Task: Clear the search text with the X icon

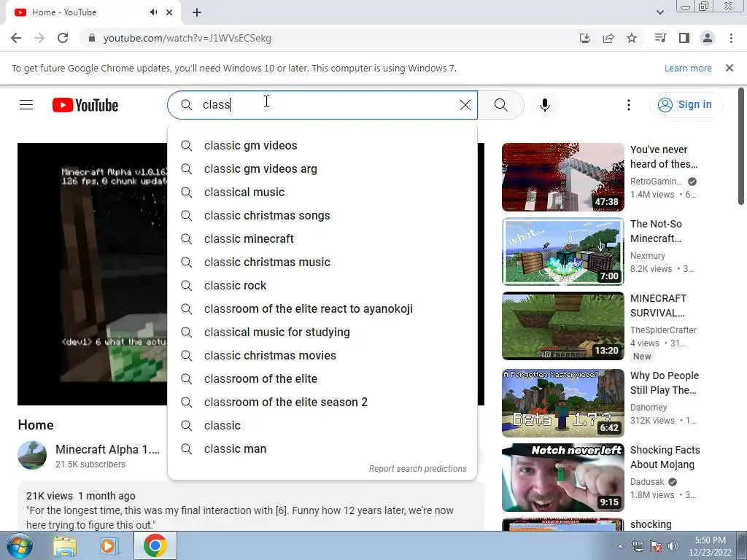Action: [x=465, y=105]
